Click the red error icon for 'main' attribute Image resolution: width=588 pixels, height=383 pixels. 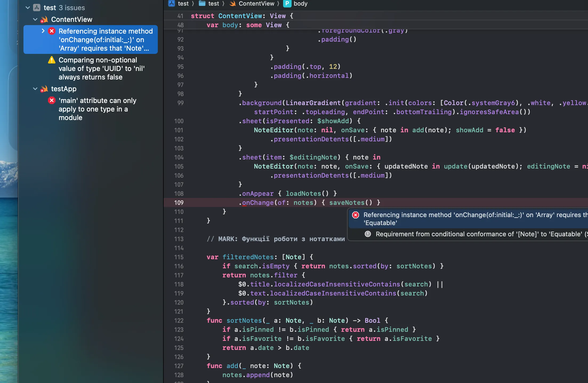(52, 101)
